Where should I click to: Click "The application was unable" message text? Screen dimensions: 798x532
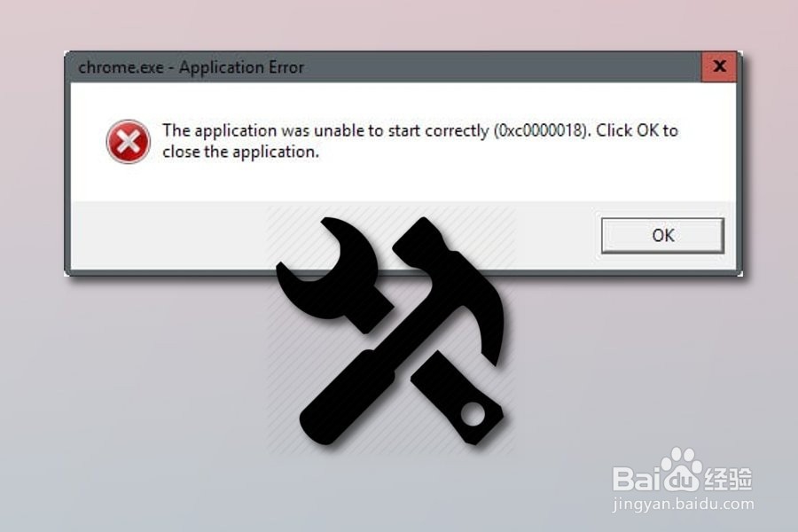tap(262, 131)
